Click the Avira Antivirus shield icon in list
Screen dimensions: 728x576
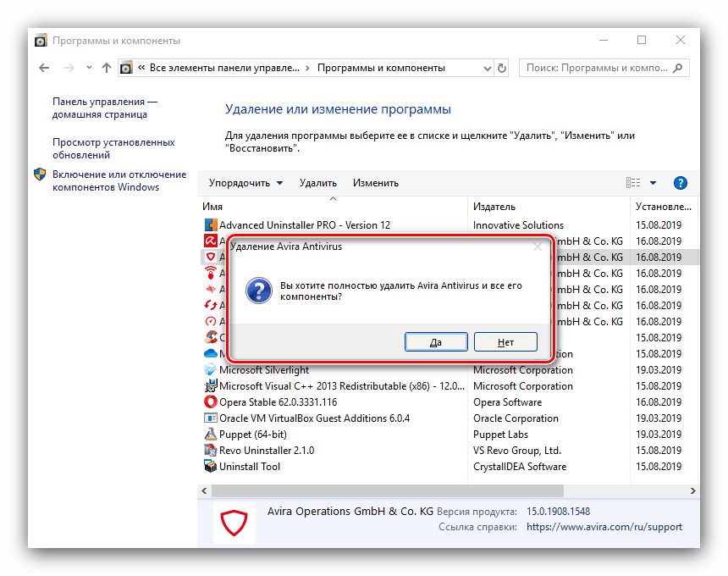pyautogui.click(x=211, y=257)
